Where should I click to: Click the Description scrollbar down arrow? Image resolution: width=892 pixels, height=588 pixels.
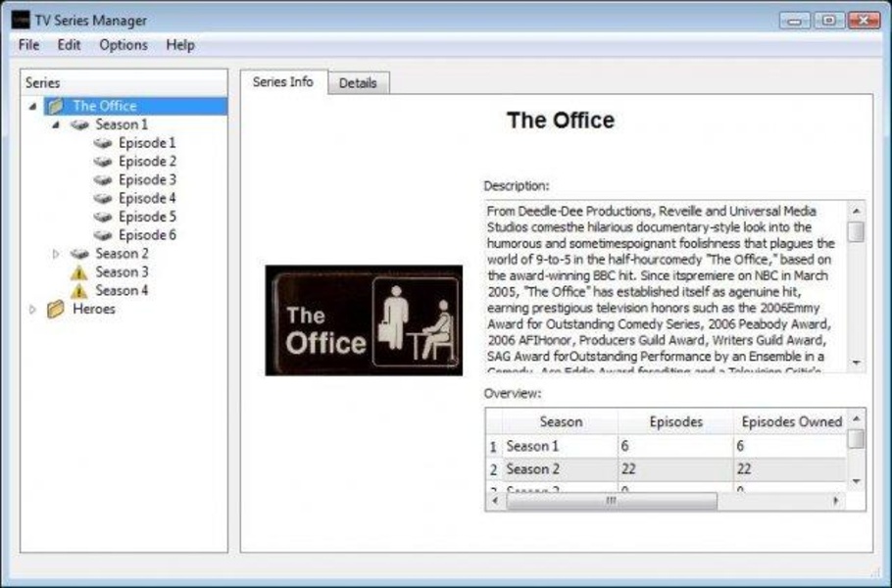click(856, 363)
